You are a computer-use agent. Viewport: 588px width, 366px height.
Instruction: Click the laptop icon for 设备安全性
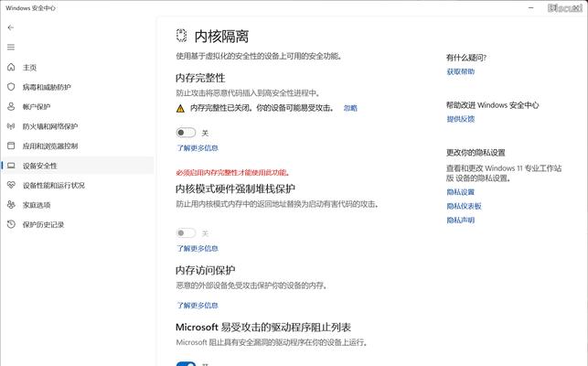(11, 166)
